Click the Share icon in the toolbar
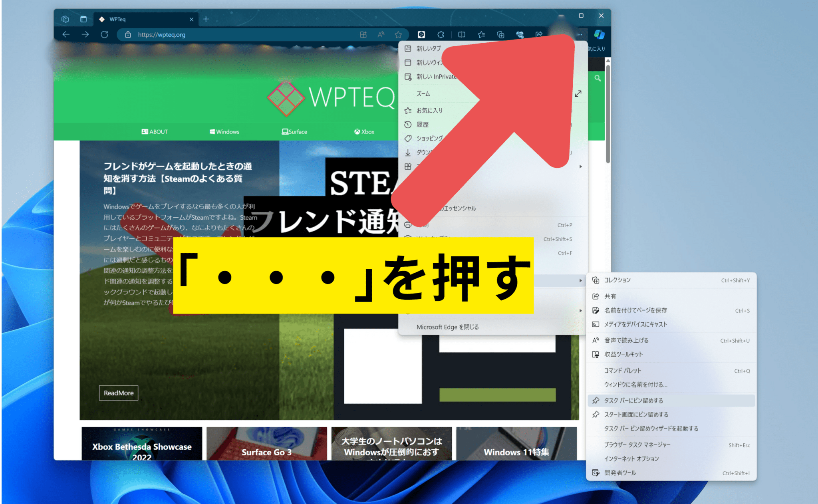 [538, 35]
